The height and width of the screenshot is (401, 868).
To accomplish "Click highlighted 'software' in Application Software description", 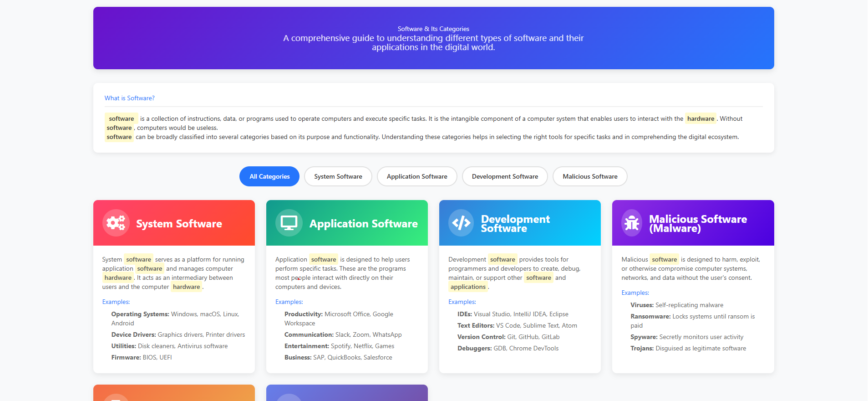I will click(324, 259).
